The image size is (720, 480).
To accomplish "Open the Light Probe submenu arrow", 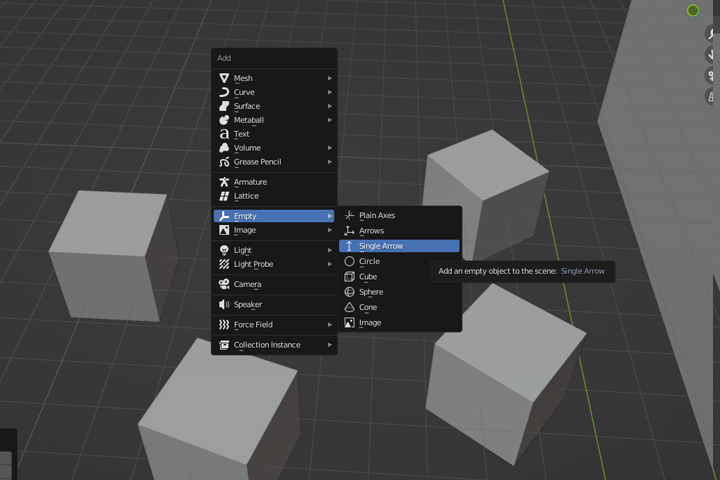I will pos(330,264).
